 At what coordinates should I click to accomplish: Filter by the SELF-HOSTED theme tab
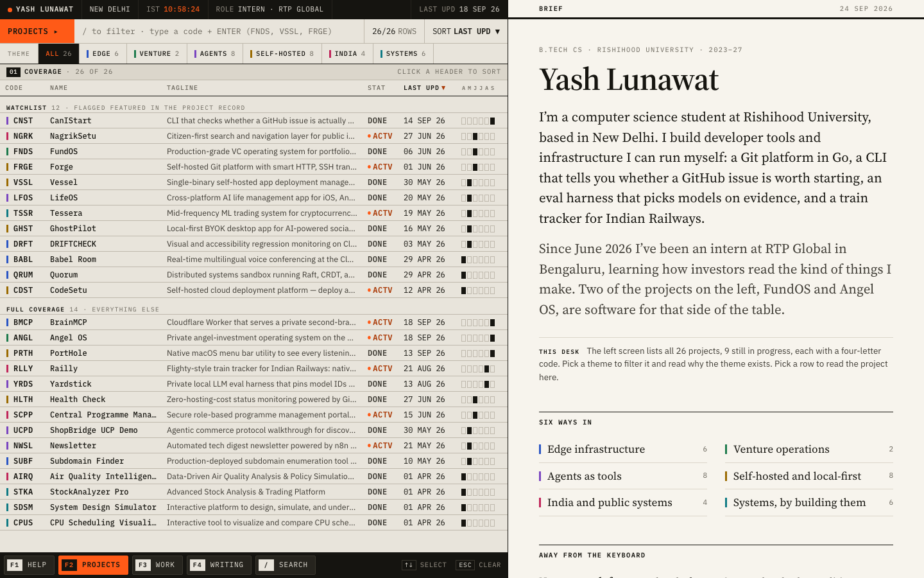[x=282, y=54]
